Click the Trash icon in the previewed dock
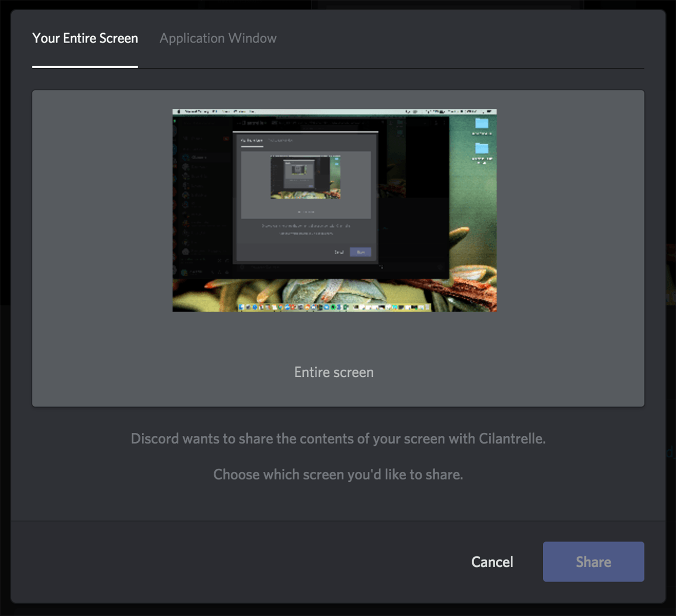The width and height of the screenshot is (676, 616). 427,307
